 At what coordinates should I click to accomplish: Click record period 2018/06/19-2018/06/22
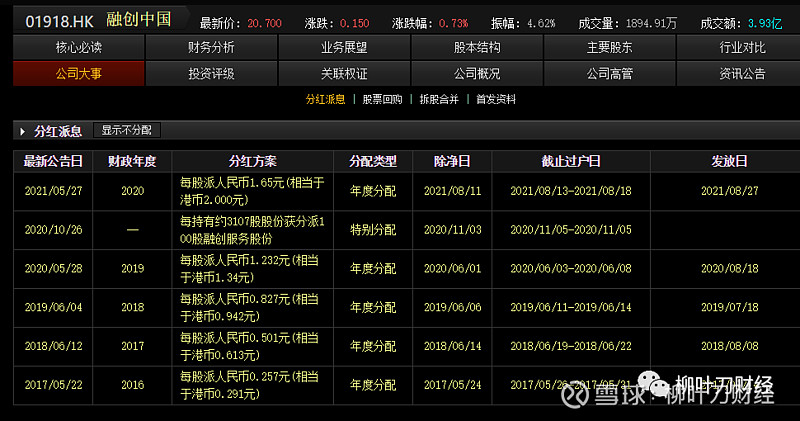point(571,346)
